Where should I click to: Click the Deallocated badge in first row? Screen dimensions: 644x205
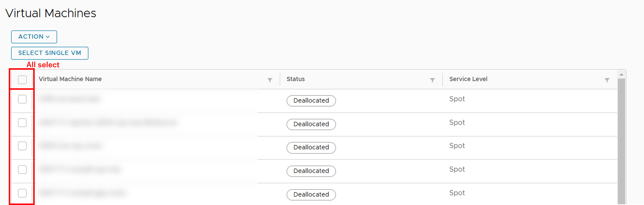[x=311, y=100]
